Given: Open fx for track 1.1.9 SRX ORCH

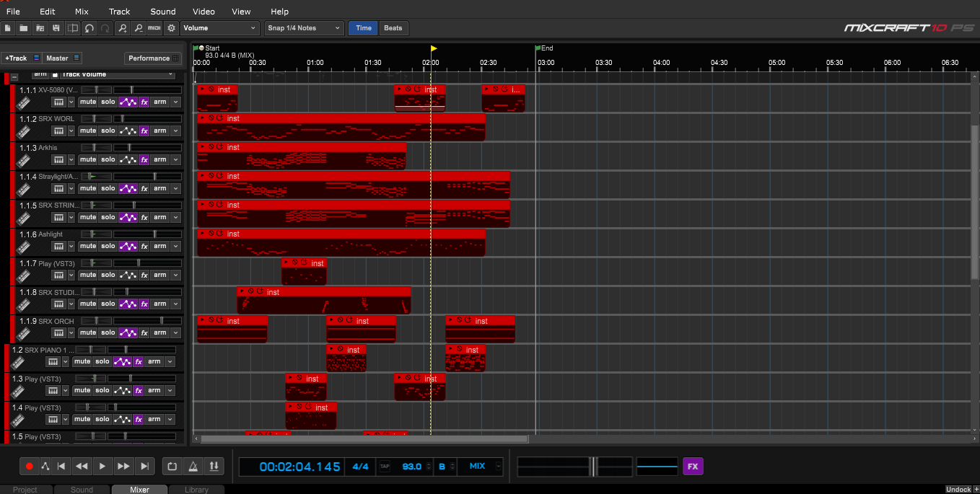Looking at the screenshot, I should click(144, 332).
